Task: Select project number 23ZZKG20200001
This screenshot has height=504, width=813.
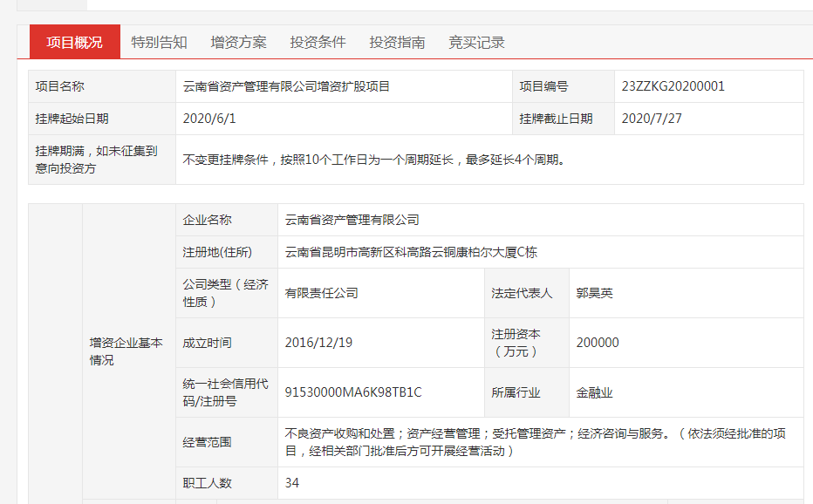Action: 673,86
